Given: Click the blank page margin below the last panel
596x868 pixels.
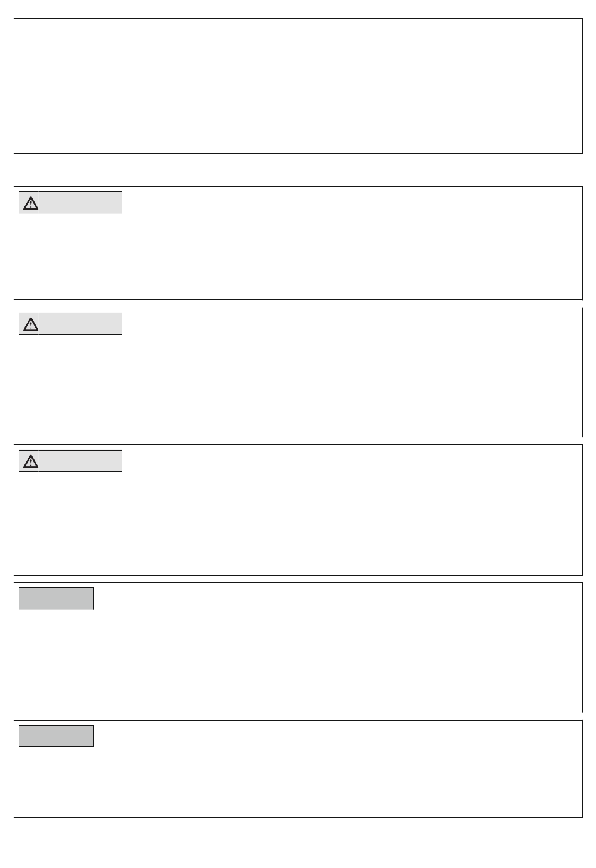Looking at the screenshot, I should pos(298,843).
